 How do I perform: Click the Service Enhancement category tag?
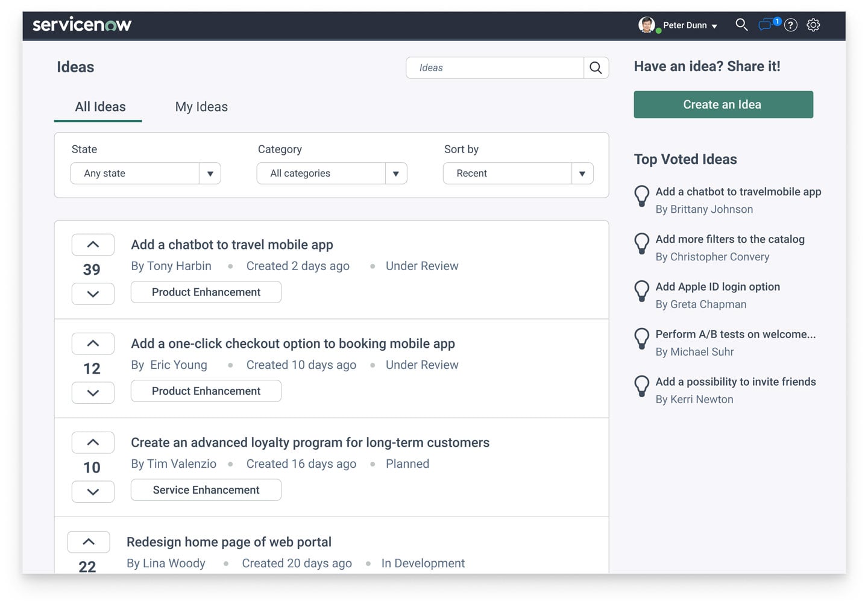[206, 490]
